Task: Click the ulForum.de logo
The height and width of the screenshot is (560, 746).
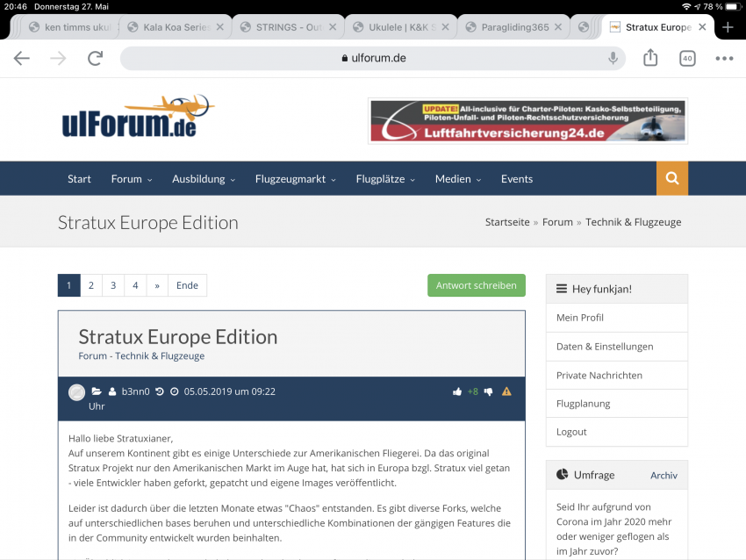Action: click(139, 117)
